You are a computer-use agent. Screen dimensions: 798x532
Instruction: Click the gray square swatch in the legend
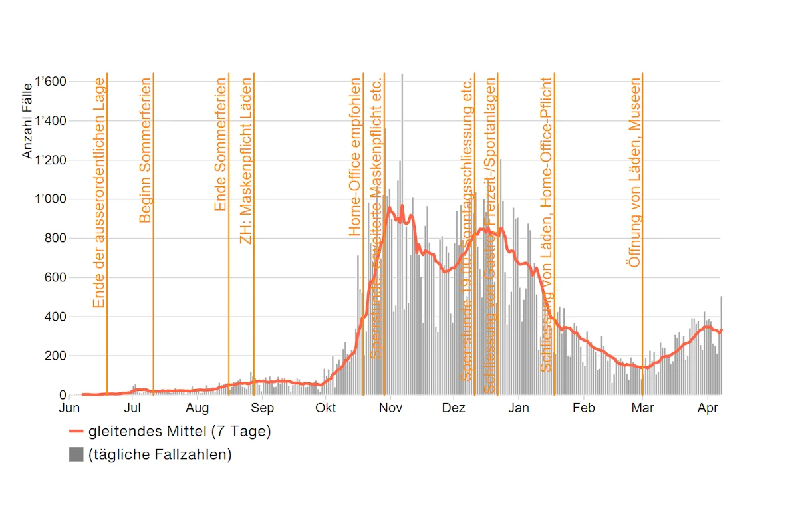(x=76, y=455)
